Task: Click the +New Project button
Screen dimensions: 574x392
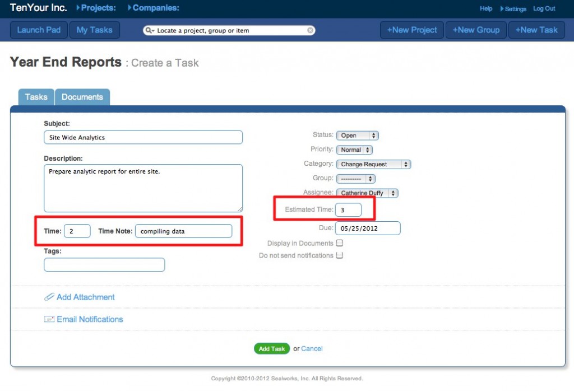Action: (412, 30)
